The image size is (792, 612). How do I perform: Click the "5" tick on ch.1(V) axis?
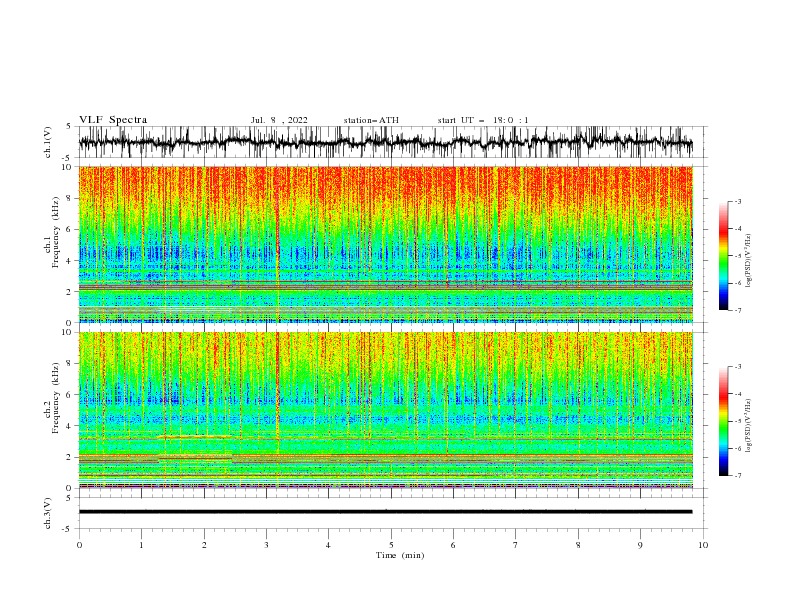pyautogui.click(x=70, y=126)
